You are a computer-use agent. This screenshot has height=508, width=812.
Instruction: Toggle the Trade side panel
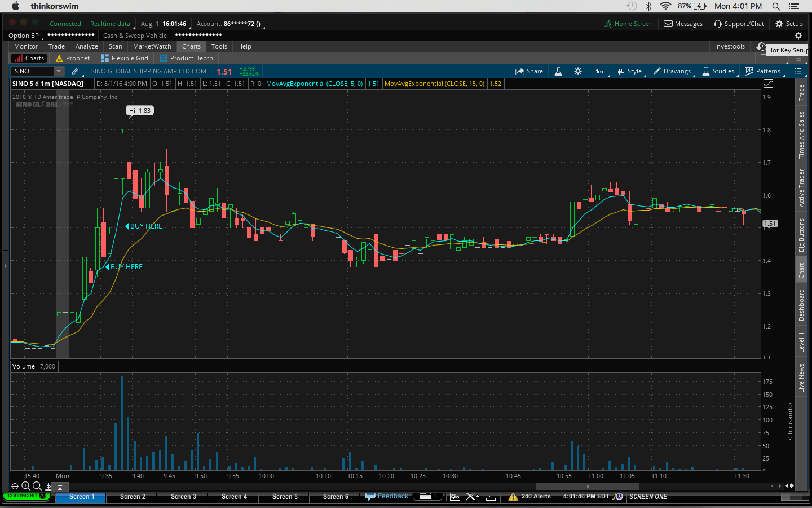tap(801, 93)
